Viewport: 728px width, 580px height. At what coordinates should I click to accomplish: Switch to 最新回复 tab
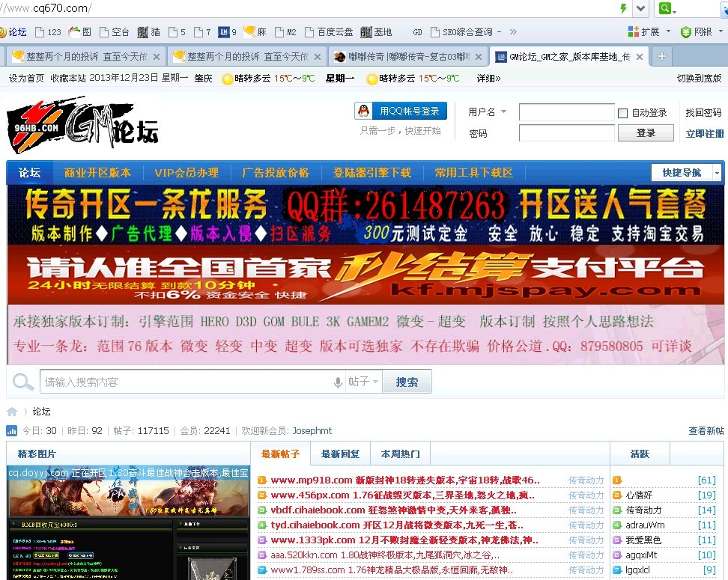[x=340, y=454]
